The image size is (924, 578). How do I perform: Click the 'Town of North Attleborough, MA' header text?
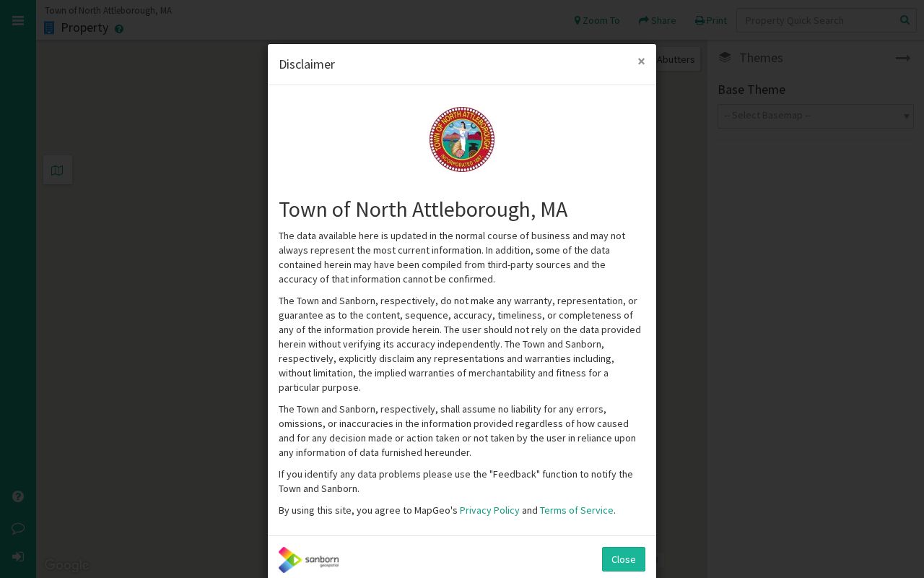pos(108,10)
